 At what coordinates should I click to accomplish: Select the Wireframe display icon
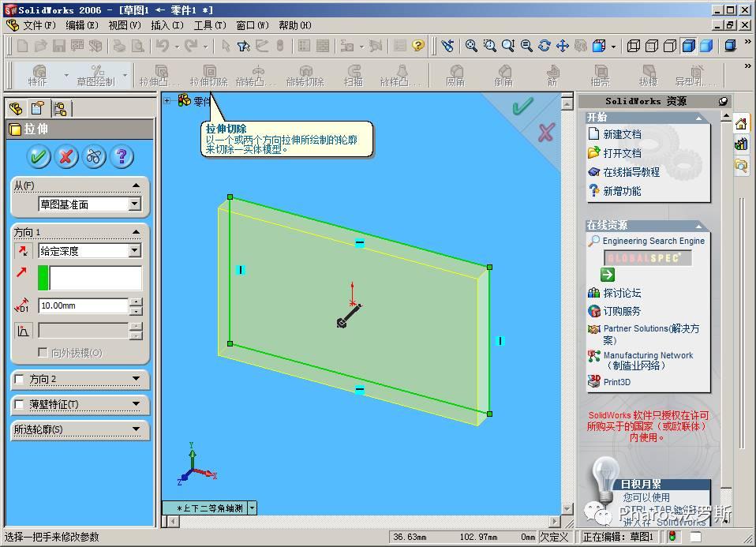click(633, 46)
